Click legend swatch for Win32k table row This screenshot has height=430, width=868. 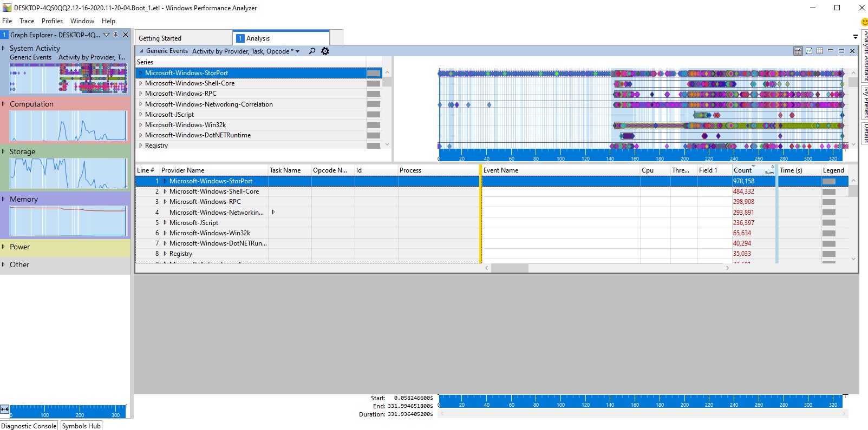[829, 233]
